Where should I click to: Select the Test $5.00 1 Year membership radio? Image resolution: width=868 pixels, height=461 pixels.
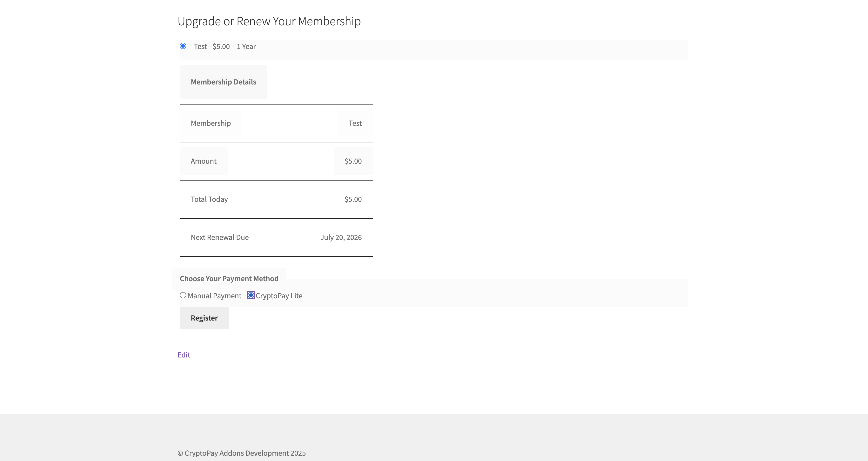click(183, 46)
